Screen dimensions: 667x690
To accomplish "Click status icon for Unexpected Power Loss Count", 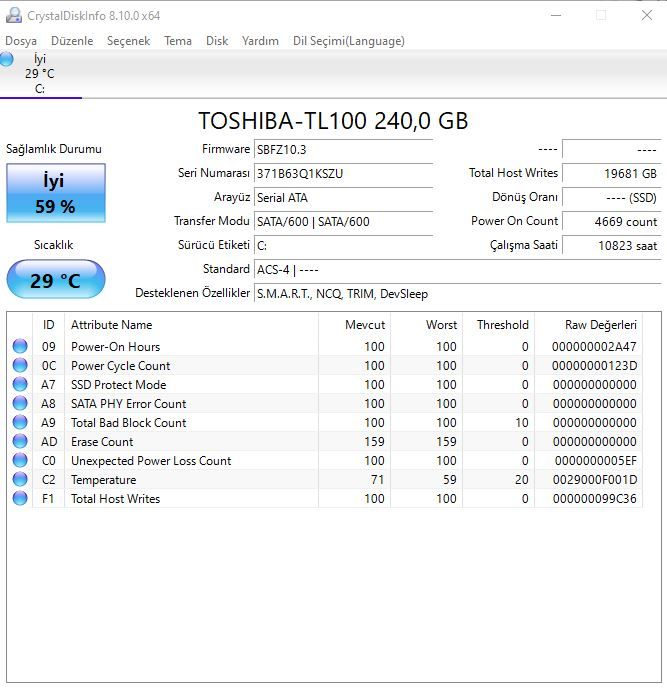I will click(20, 460).
